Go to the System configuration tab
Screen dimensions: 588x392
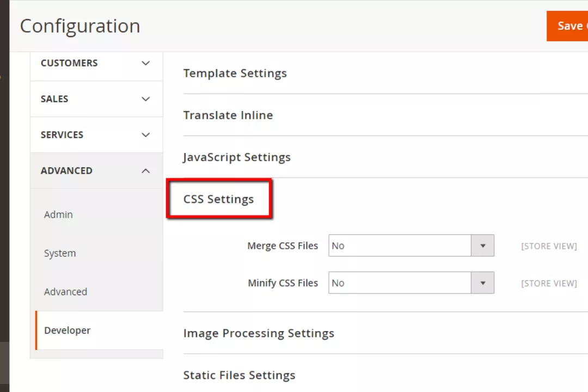pyautogui.click(x=60, y=253)
